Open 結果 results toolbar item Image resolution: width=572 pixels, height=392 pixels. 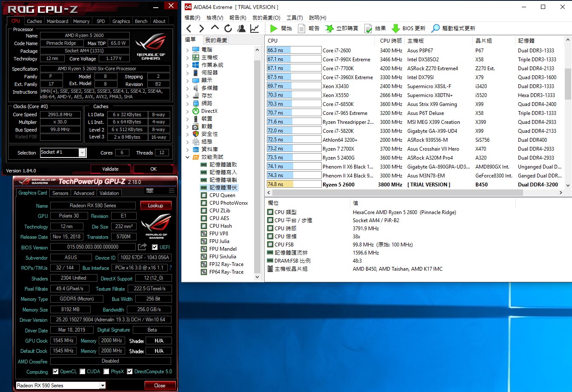pos(375,29)
